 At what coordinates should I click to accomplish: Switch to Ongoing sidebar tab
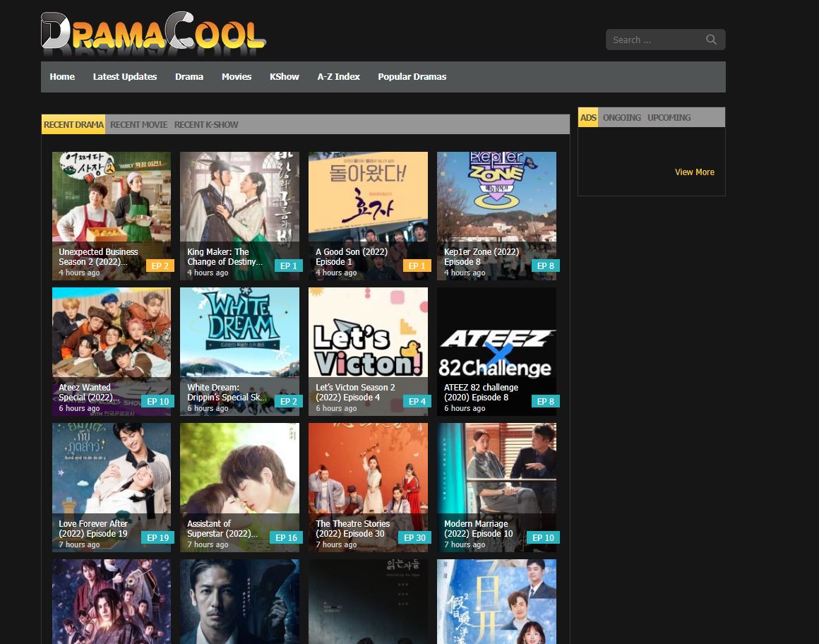621,117
